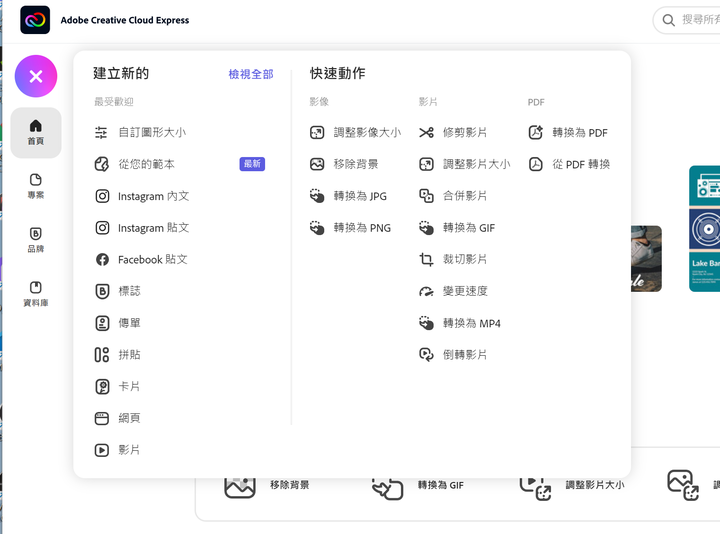The height and width of the screenshot is (534, 720).
Task: Open the 資料庫 library sidebar item
Action: click(x=36, y=294)
